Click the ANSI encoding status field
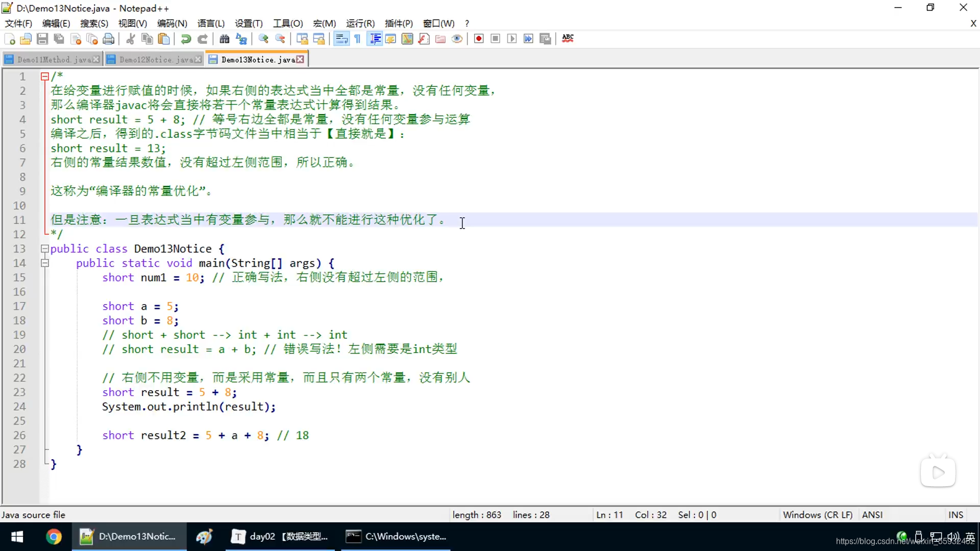 point(872,515)
